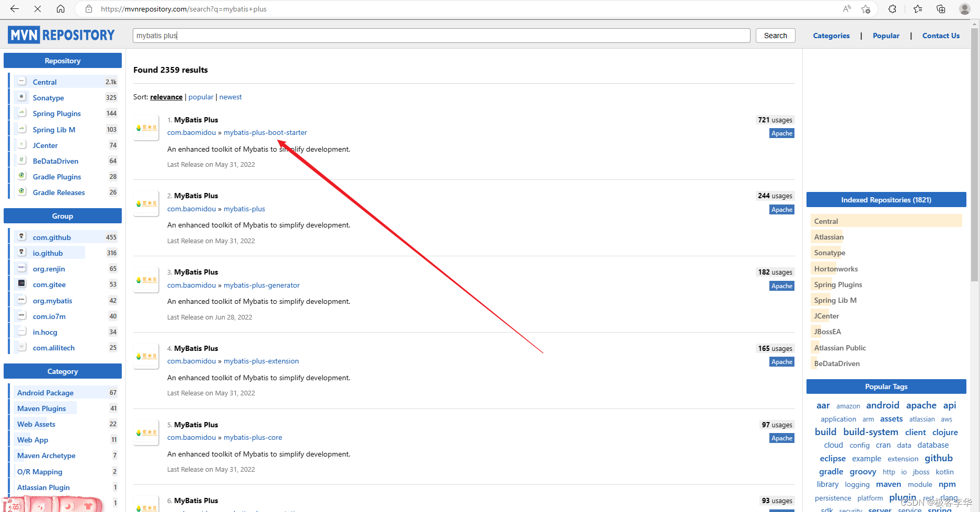Image resolution: width=980 pixels, height=512 pixels.
Task: Click the github popular tag
Action: [x=939, y=458]
